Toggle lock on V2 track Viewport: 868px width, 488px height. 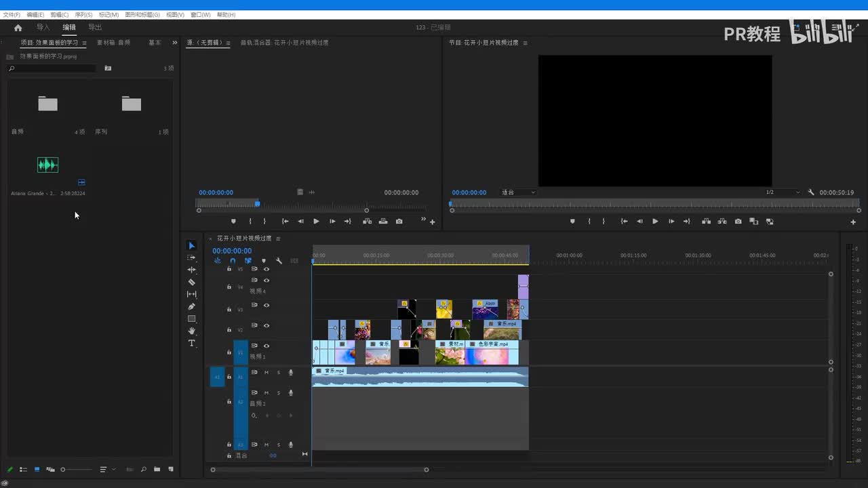(x=229, y=329)
